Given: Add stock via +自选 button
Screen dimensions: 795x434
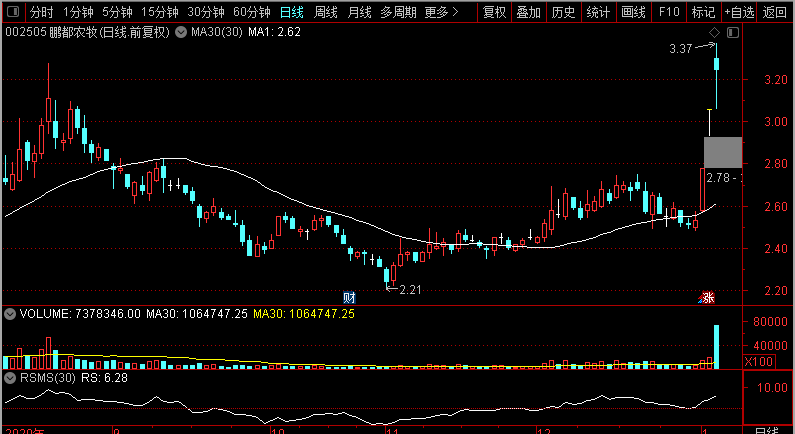Looking at the screenshot, I should coord(739,13).
